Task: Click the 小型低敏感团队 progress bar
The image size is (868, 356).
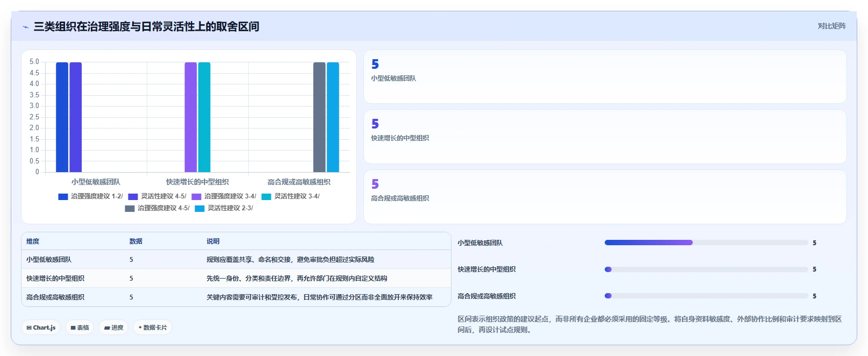Action: point(706,243)
